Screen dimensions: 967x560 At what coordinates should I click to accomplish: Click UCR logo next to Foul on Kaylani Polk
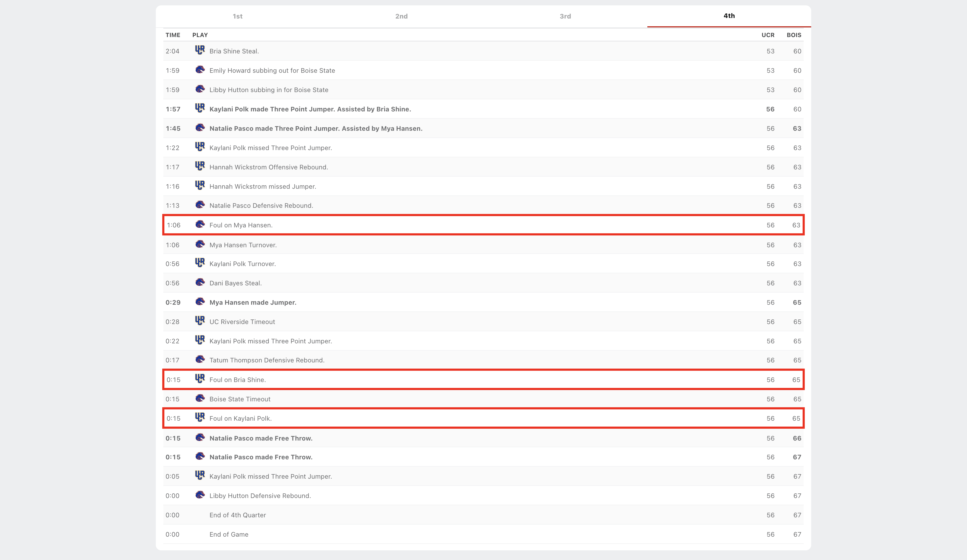[x=200, y=418]
